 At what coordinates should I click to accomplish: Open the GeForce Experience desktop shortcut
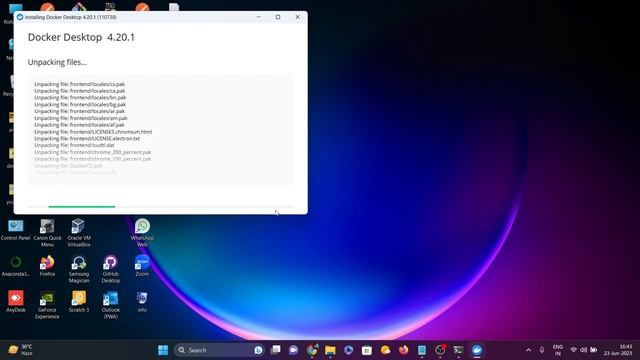[47, 305]
